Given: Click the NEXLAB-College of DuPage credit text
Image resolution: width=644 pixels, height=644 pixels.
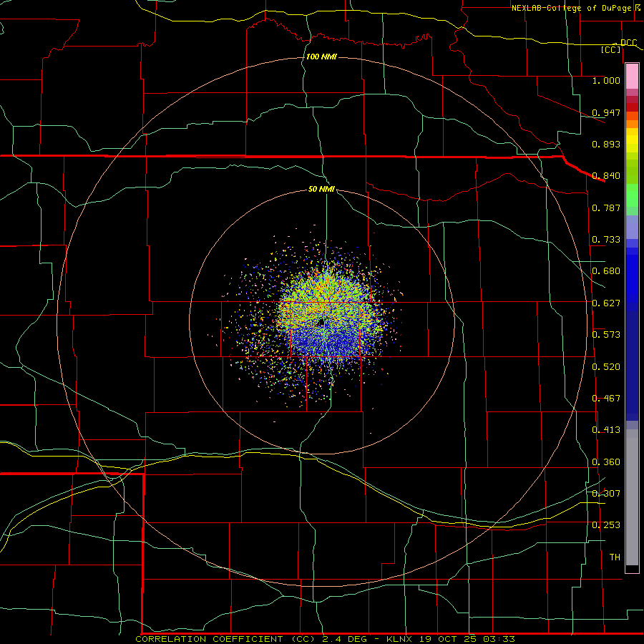Looking at the screenshot, I should point(571,8).
